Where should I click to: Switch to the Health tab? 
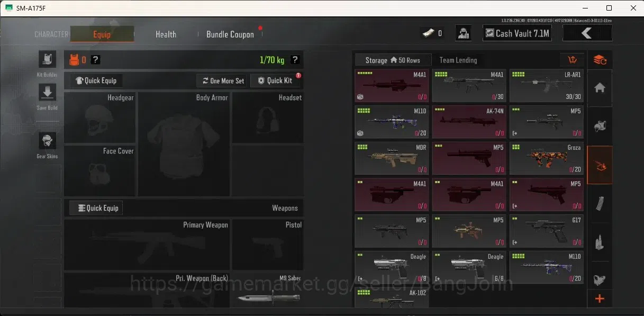pos(166,34)
